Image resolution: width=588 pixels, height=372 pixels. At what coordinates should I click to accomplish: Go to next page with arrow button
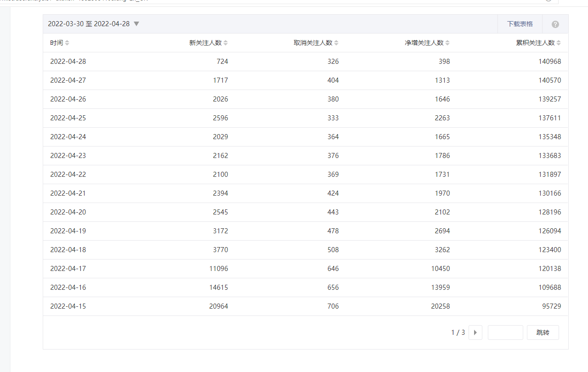click(475, 333)
